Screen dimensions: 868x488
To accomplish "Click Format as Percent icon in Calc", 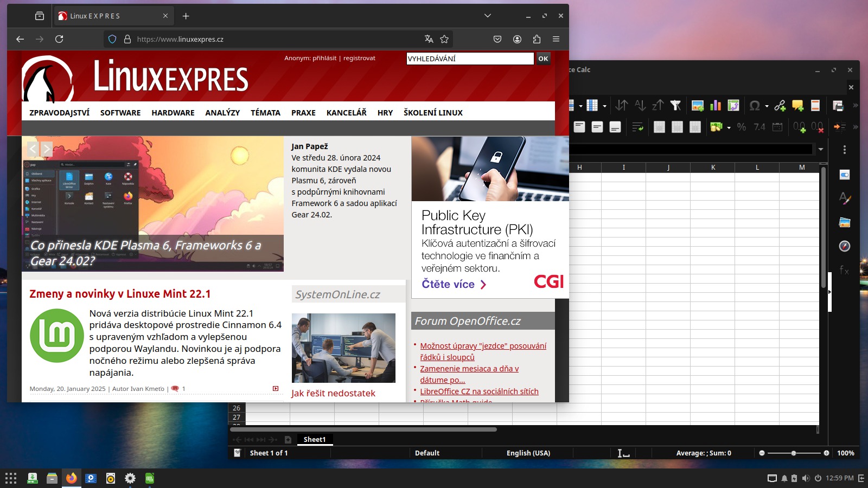I will (742, 127).
